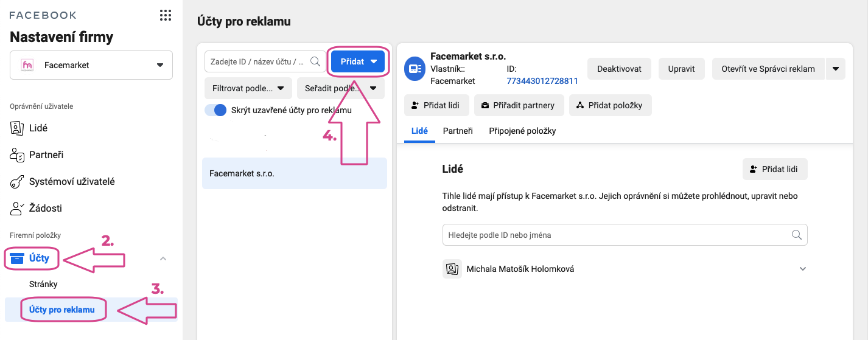The height and width of the screenshot is (340, 868).
Task: Click the magnifier in people search field
Action: coord(796,235)
